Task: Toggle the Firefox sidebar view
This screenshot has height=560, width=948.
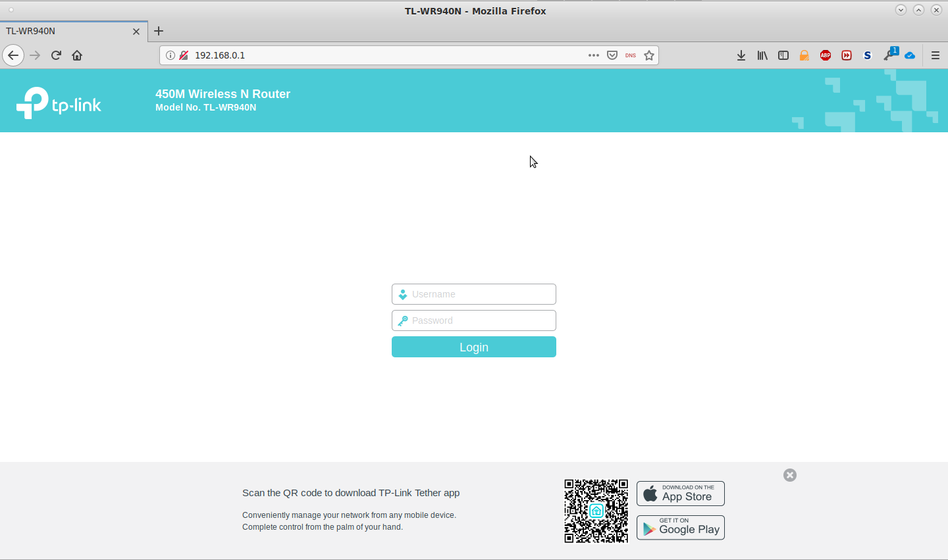Action: click(783, 55)
